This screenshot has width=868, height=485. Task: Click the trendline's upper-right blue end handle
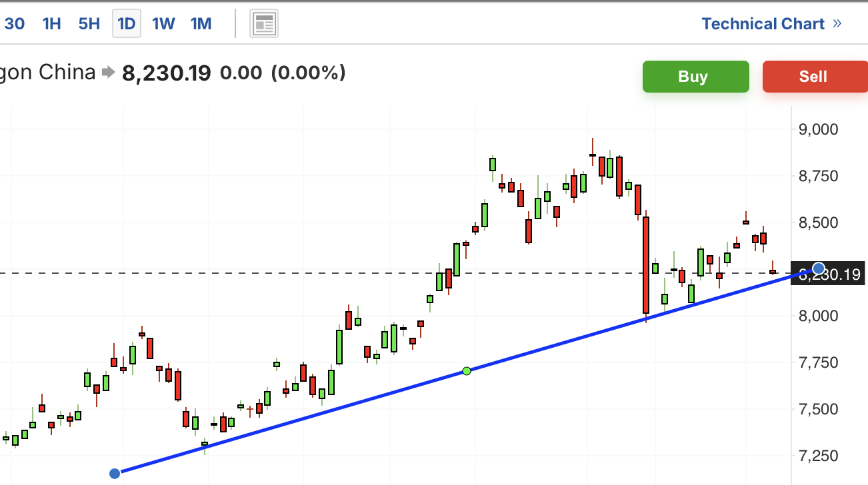819,269
